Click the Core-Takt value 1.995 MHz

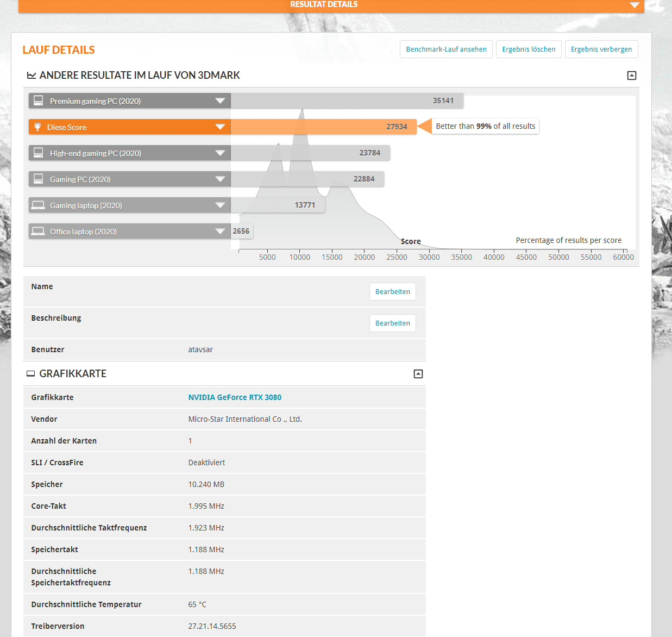click(x=206, y=506)
